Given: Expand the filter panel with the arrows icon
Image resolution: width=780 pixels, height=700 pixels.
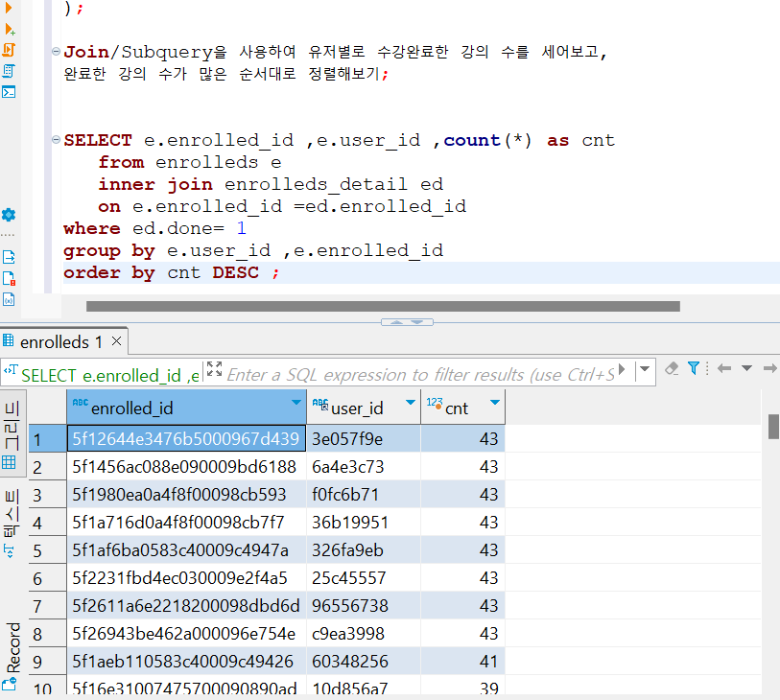Looking at the screenshot, I should coord(214,369).
